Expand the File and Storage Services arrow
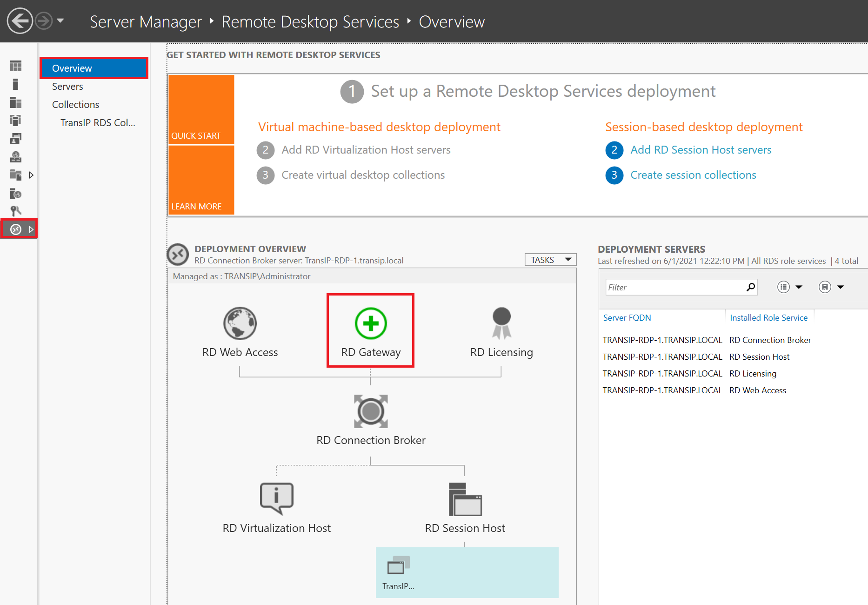Viewport: 868px width, 605px height. pyautogui.click(x=31, y=175)
